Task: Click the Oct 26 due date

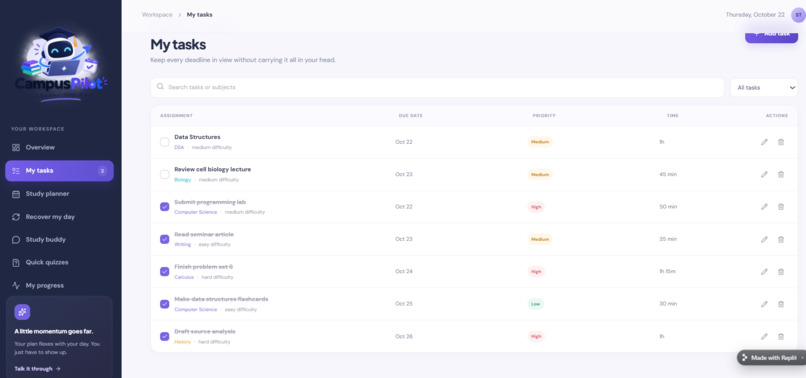Action: [404, 336]
